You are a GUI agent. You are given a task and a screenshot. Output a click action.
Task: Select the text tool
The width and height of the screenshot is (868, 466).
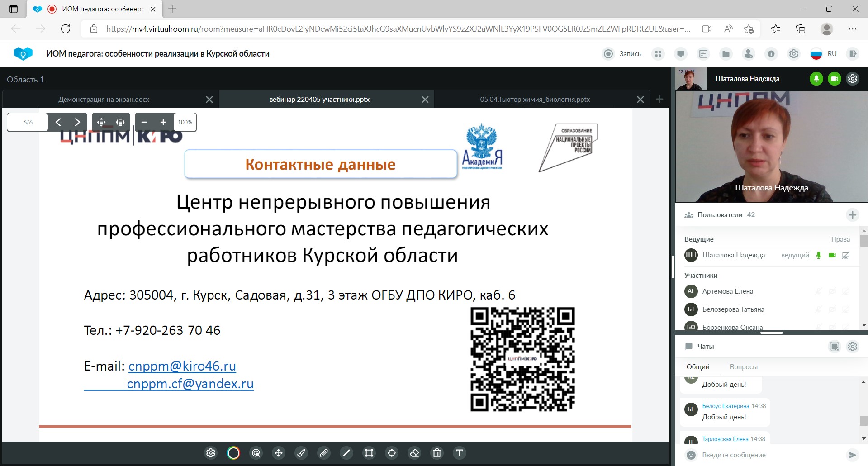460,453
